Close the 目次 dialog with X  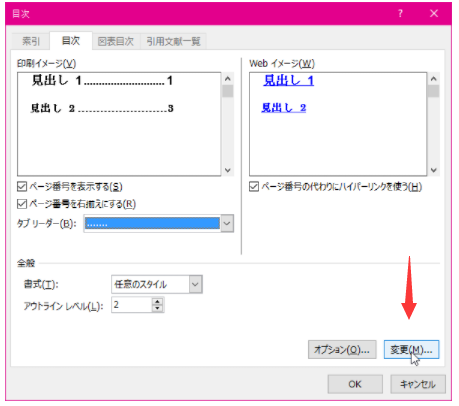(x=434, y=14)
